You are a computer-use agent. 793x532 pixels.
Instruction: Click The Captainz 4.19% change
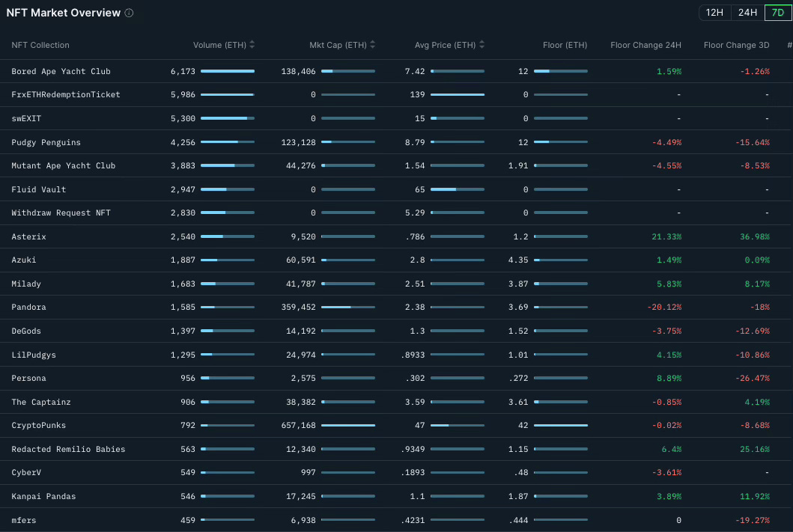[x=757, y=402]
